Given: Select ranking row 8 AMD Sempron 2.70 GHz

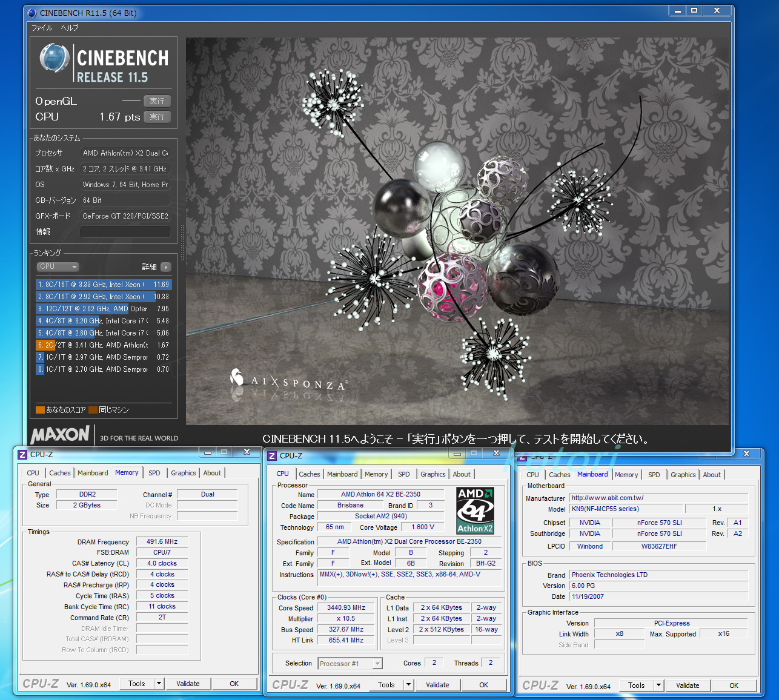Looking at the screenshot, I should point(104,369).
